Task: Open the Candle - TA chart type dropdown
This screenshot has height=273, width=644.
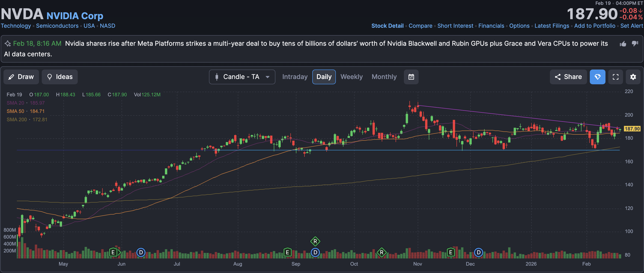Action: (x=242, y=77)
